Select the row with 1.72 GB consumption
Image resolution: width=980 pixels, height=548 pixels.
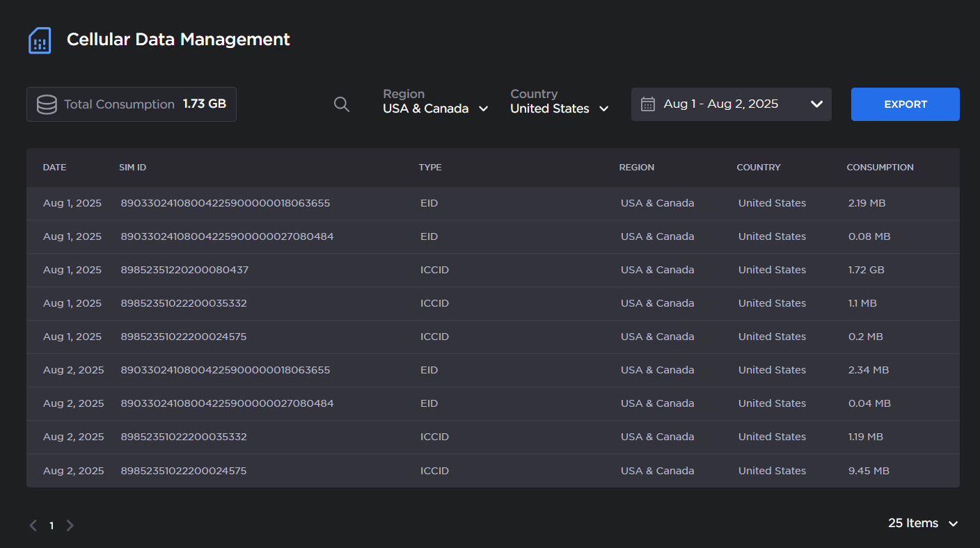tap(493, 270)
